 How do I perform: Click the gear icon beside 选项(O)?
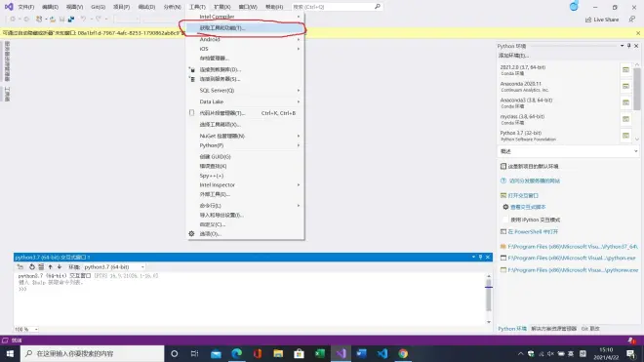coord(191,233)
